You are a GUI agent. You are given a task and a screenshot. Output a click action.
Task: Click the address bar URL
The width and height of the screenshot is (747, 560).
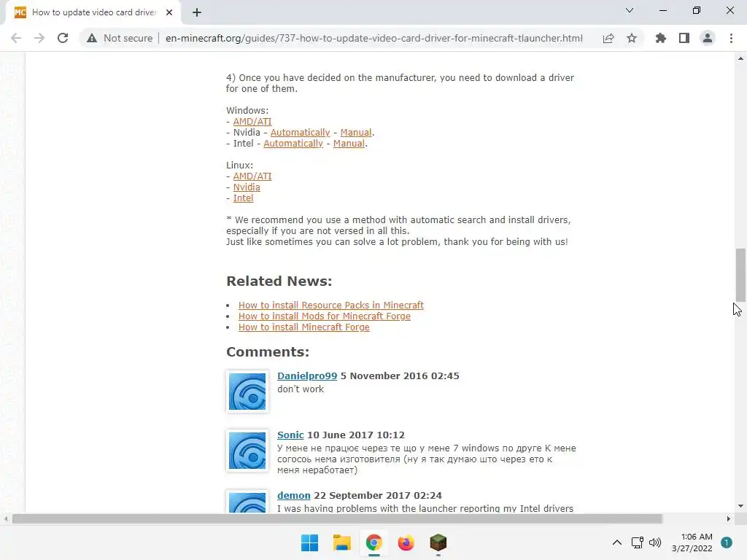pos(374,38)
